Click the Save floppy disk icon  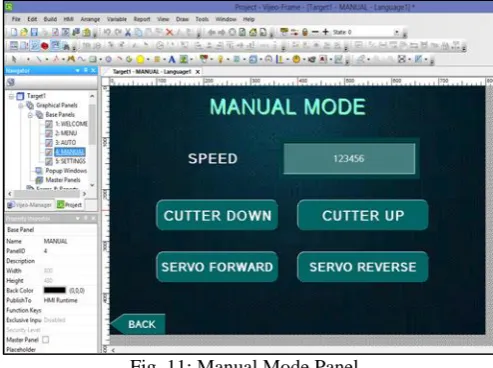[x=34, y=32]
